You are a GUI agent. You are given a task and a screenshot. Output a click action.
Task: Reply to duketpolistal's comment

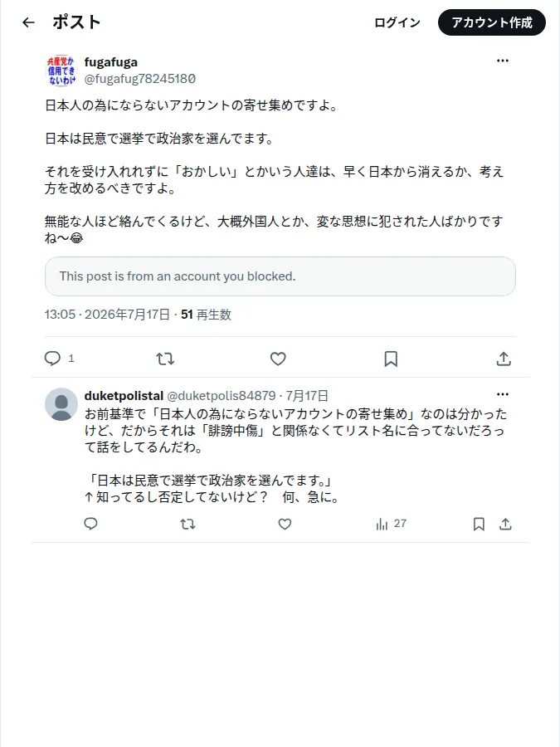click(x=91, y=524)
